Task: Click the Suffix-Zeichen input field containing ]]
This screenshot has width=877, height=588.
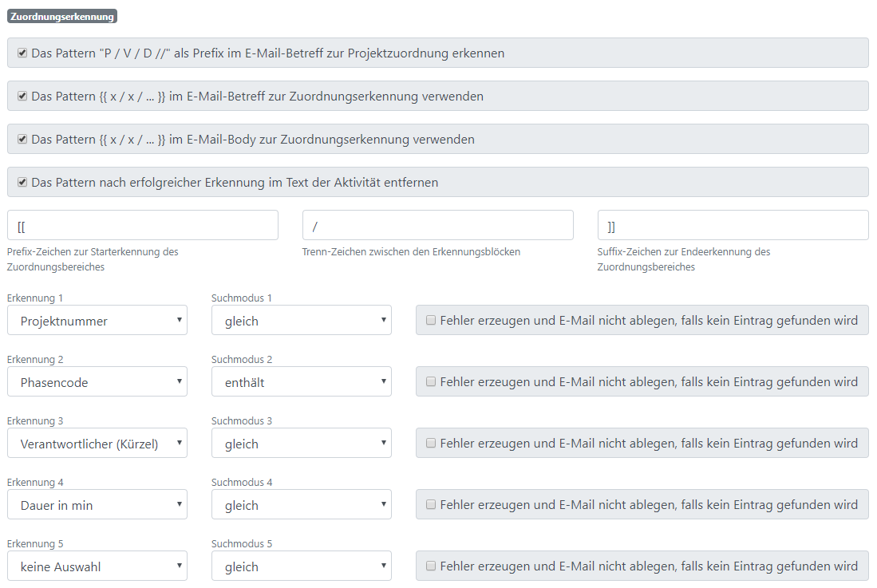Action: (x=733, y=225)
